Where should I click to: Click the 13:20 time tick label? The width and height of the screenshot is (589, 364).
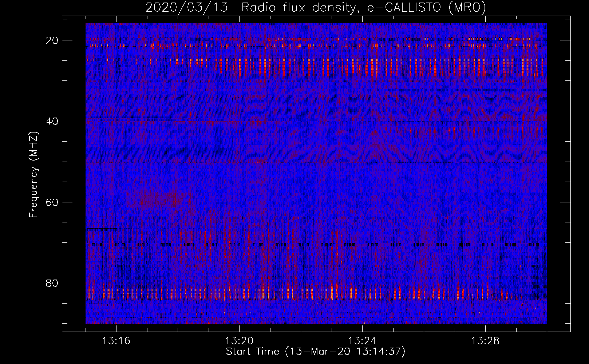click(239, 341)
